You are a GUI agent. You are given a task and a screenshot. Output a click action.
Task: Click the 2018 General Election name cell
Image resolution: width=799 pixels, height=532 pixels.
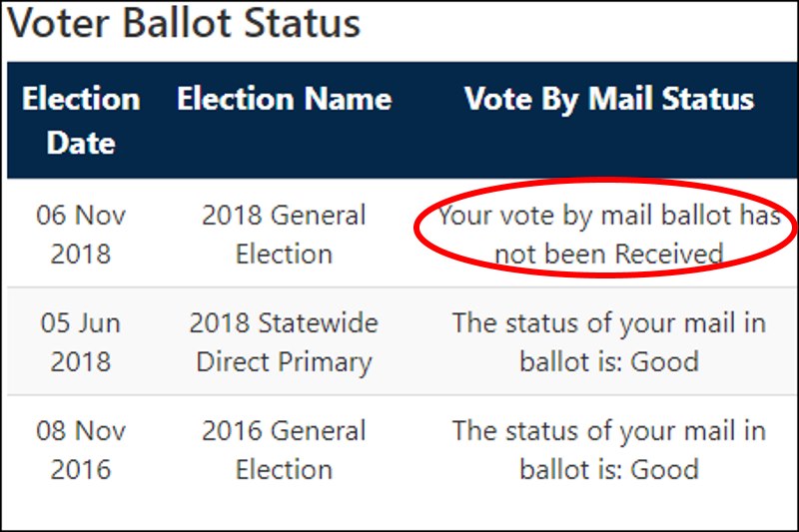tap(284, 234)
